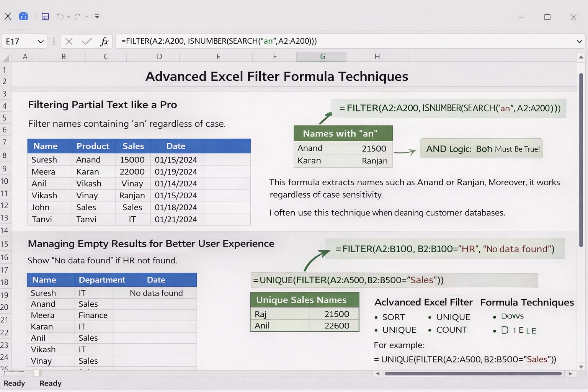Open the Undo history dropdown arrow
The image size is (588, 392).
(x=68, y=17)
